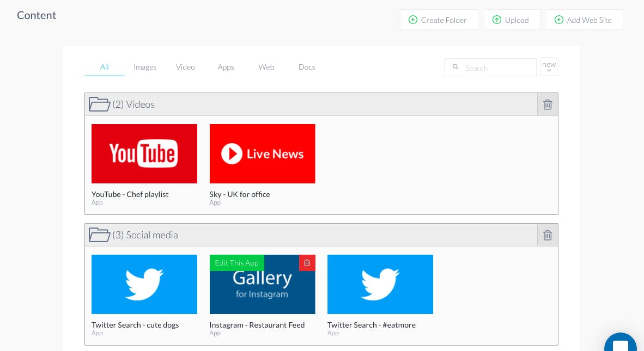Viewport: 644px width, 351px height.
Task: Open the YouTube Chef playlist thumbnail
Action: click(144, 154)
